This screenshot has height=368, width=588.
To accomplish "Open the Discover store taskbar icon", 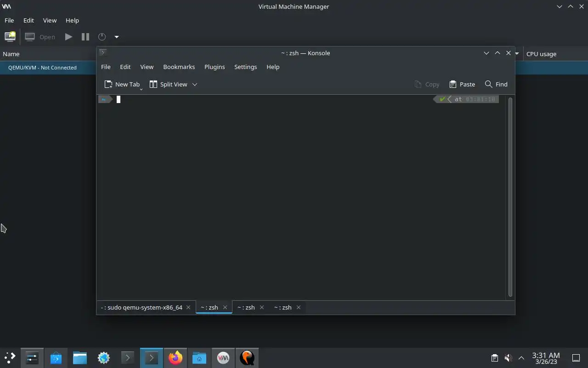I will pyautogui.click(x=56, y=357).
